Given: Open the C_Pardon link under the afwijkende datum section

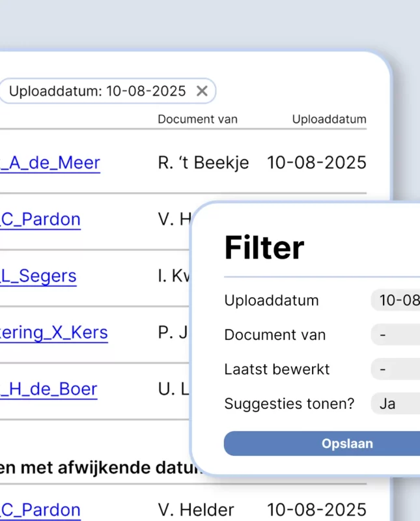Looking at the screenshot, I should 40,510.
